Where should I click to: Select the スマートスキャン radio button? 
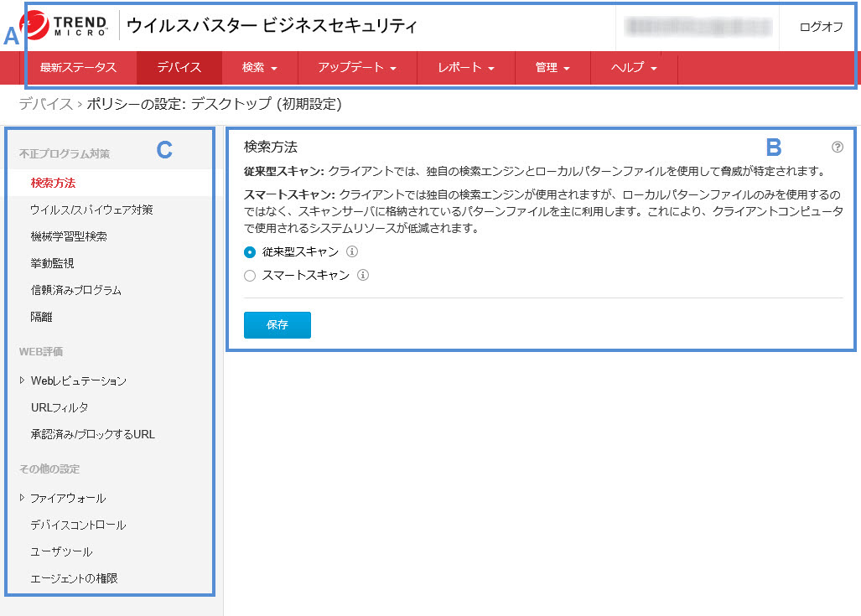pyautogui.click(x=249, y=275)
